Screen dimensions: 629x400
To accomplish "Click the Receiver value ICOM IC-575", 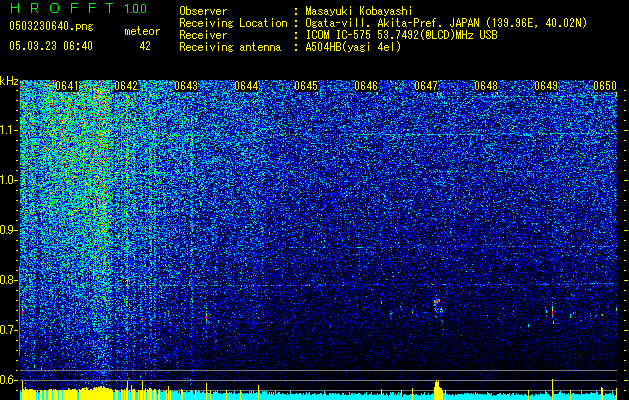I will [x=339, y=35].
